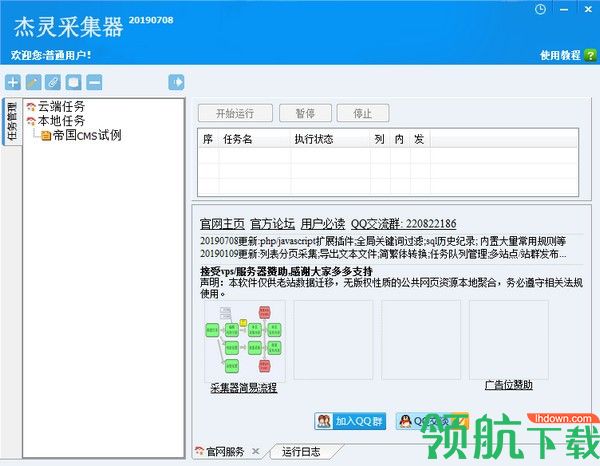Screen dimensions: 600x466
Task: Click the 发 column header
Action: click(419, 139)
